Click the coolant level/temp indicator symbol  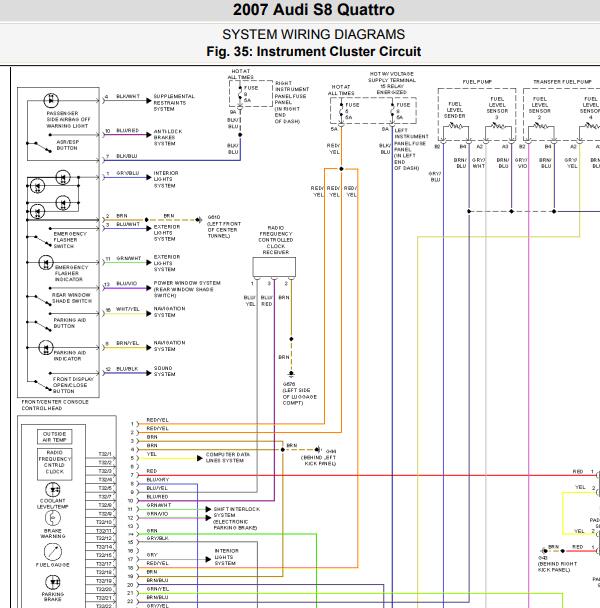(53, 490)
